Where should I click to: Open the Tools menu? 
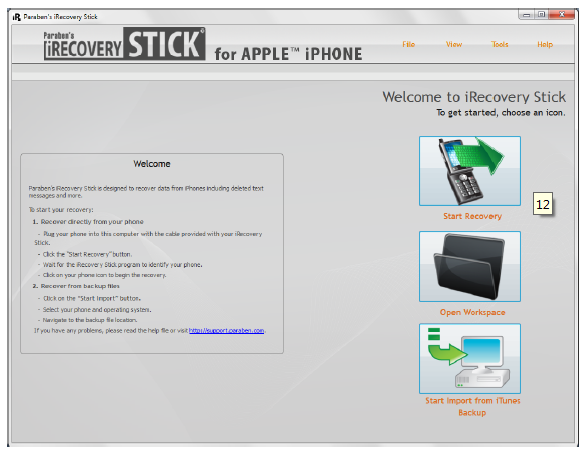pos(500,44)
